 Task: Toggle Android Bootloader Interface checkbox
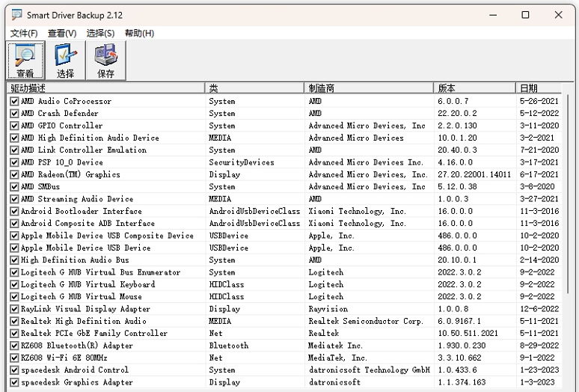[x=14, y=211]
